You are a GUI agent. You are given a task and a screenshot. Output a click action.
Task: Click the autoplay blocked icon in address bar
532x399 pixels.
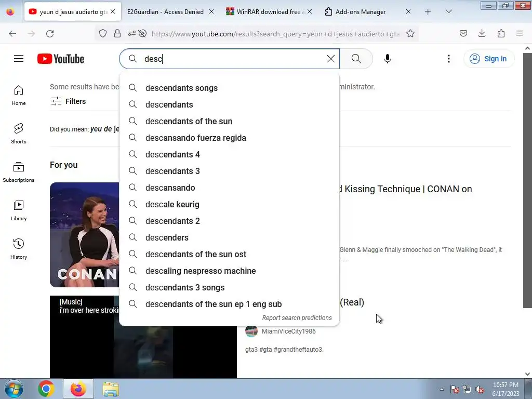[143, 33]
